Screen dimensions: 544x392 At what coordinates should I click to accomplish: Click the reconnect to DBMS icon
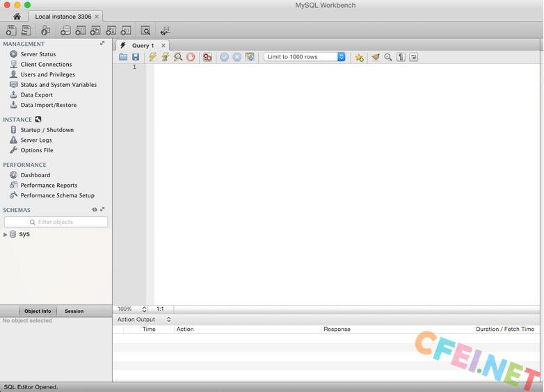165,31
